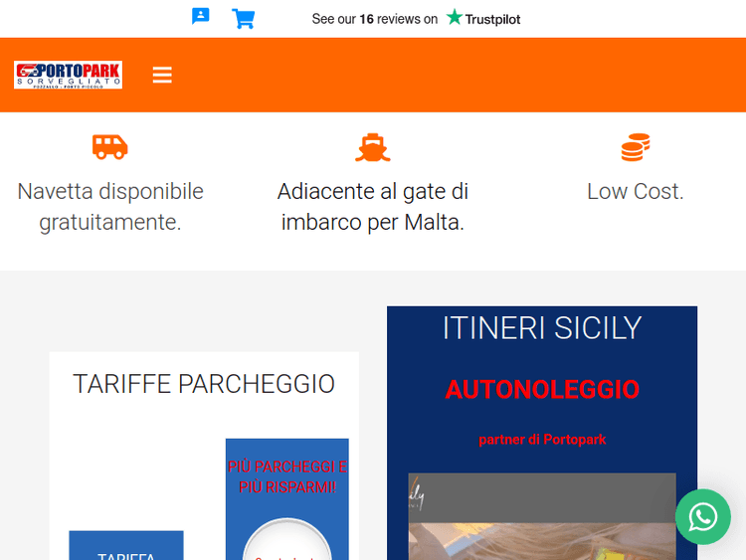Click the ITINERI SICILY title

(542, 328)
